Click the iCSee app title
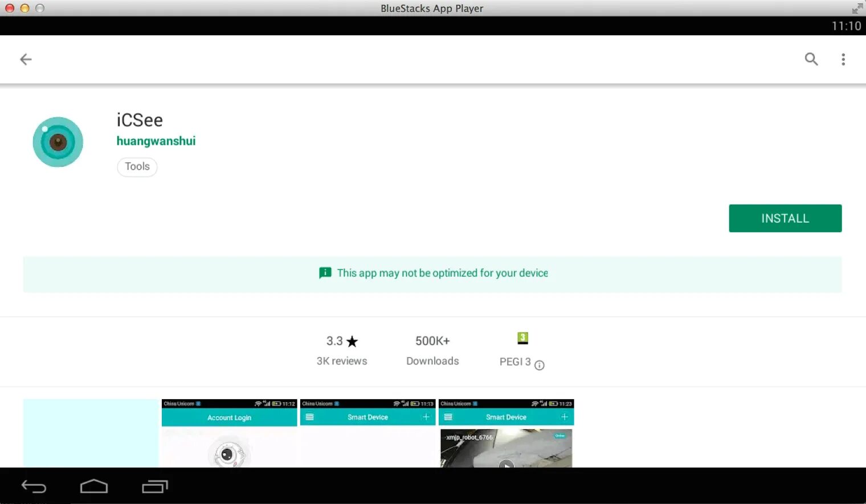866x504 pixels. [140, 120]
